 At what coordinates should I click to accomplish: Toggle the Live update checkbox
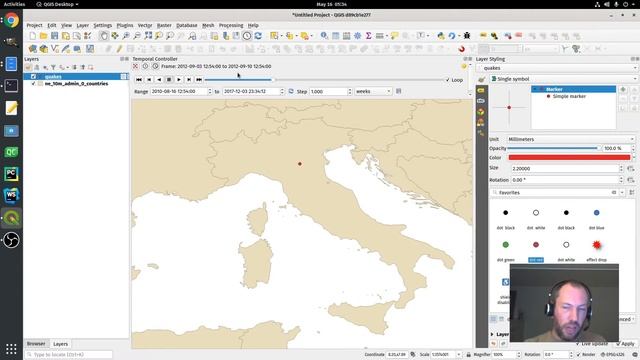coord(579,344)
